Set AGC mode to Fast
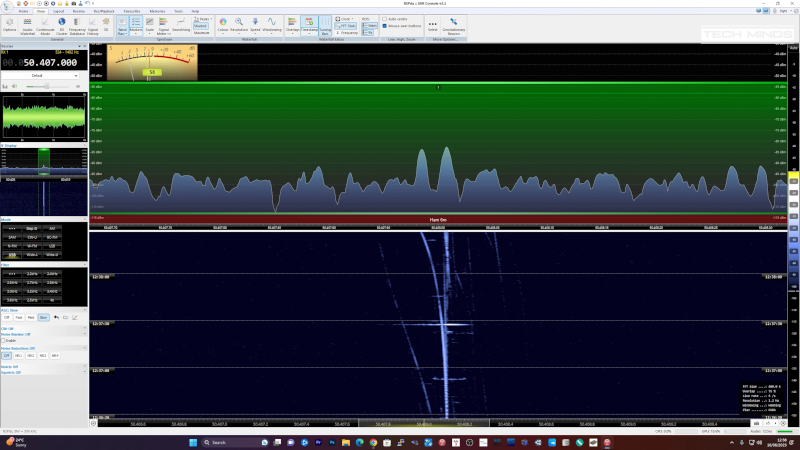Image resolution: width=800 pixels, height=450 pixels. [19, 317]
